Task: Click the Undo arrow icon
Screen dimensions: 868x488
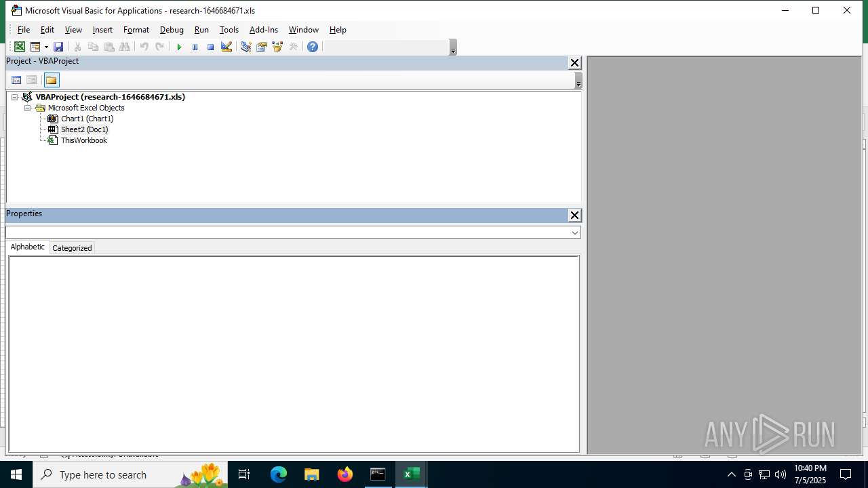Action: 144,47
